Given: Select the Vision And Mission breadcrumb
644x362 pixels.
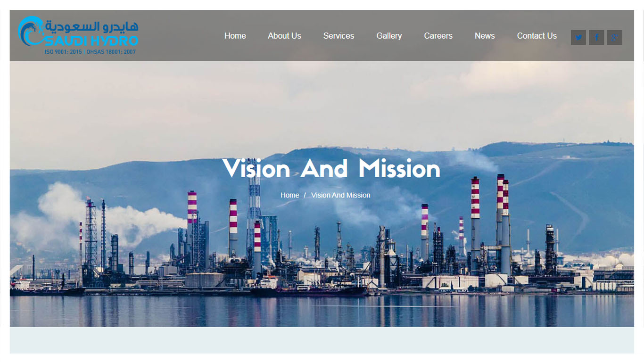Looking at the screenshot, I should [340, 195].
